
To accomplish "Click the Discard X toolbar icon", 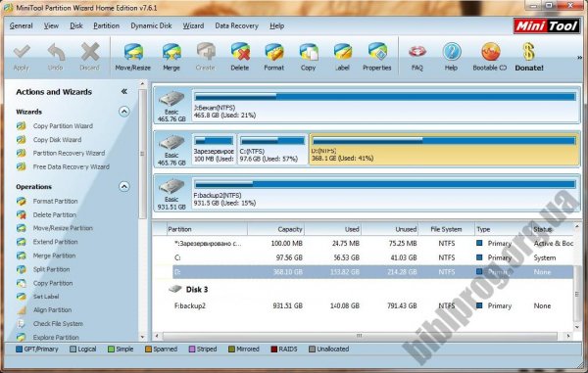I will click(89, 52).
